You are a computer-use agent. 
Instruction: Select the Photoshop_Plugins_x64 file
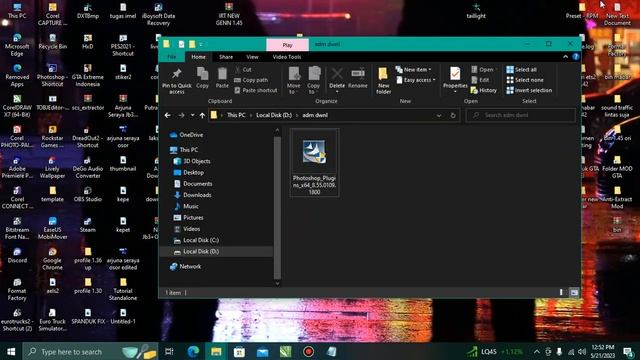(314, 162)
